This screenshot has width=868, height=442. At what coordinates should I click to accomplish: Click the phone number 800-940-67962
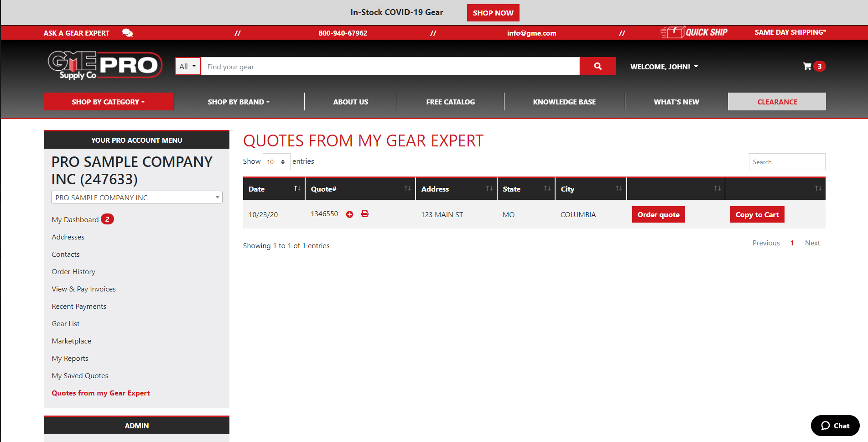[x=343, y=33]
